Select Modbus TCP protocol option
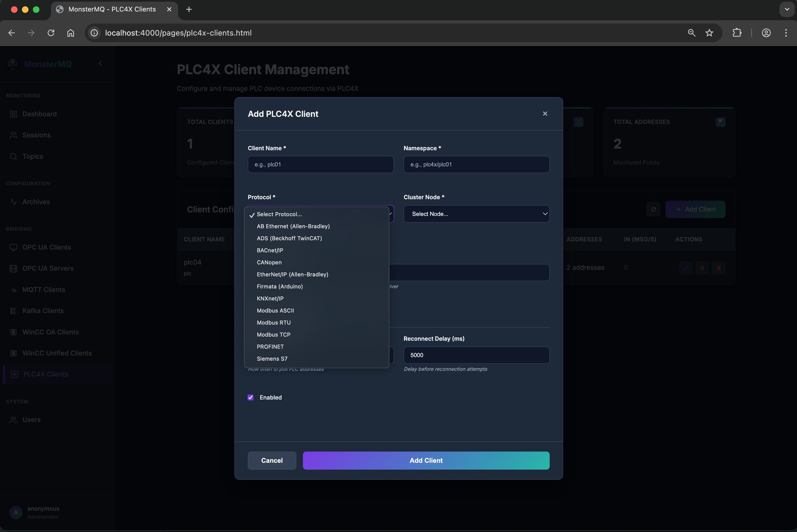This screenshot has height=532, width=797. 274,334
